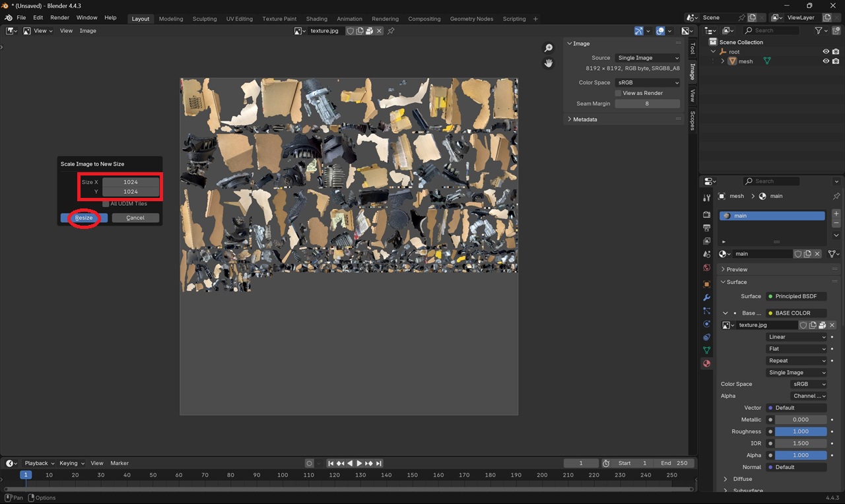Open the Source Single Image dropdown
The width and height of the screenshot is (845, 504).
click(x=647, y=58)
